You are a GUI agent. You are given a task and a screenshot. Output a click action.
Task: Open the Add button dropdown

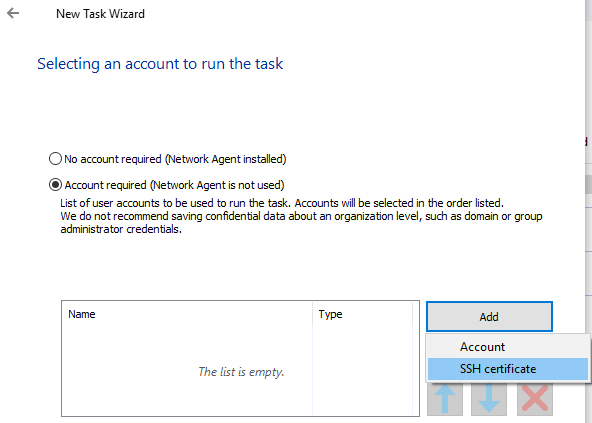click(489, 316)
